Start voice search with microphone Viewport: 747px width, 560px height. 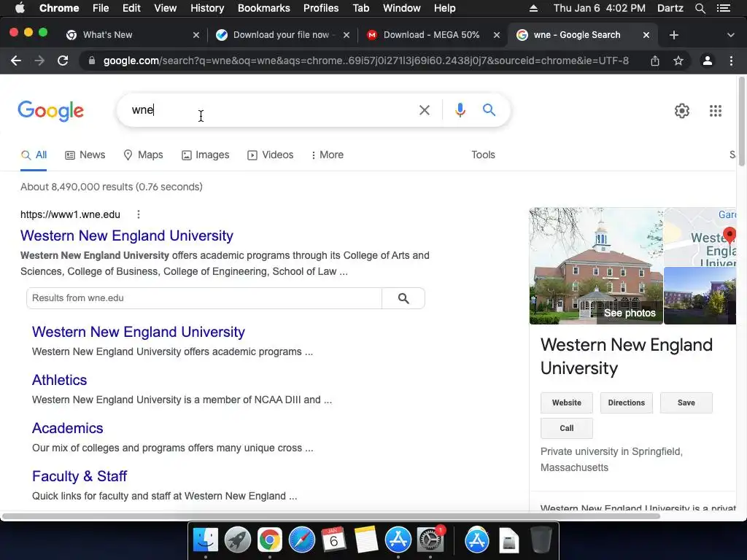click(460, 110)
